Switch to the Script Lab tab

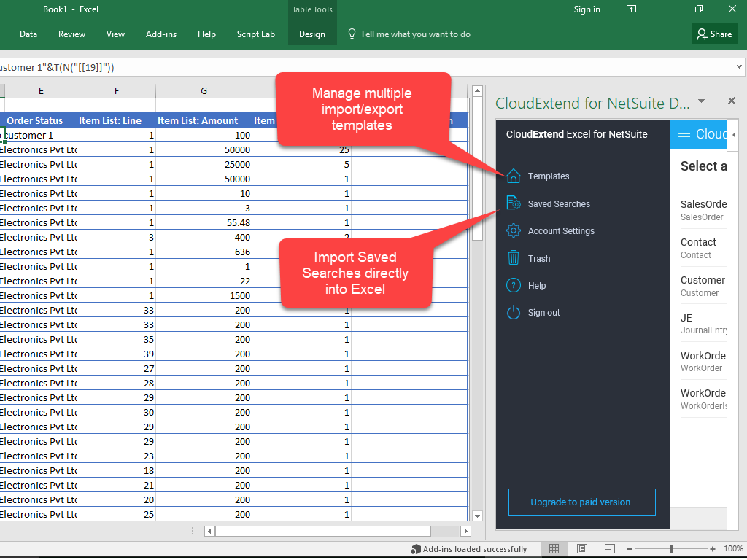256,34
